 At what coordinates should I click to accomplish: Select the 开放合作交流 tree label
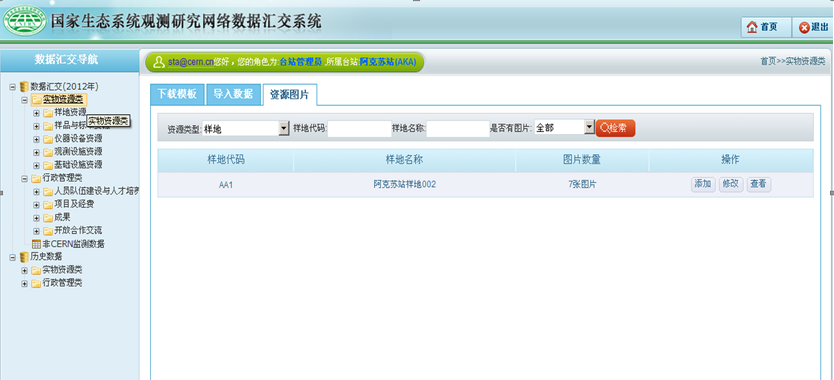(78, 230)
